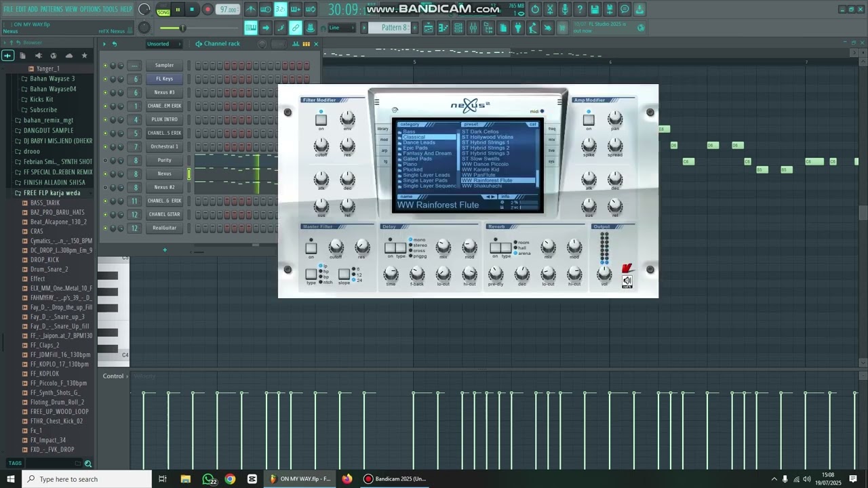Enable the countdown before recording icon
The height and width of the screenshot is (488, 868).
click(281, 9)
